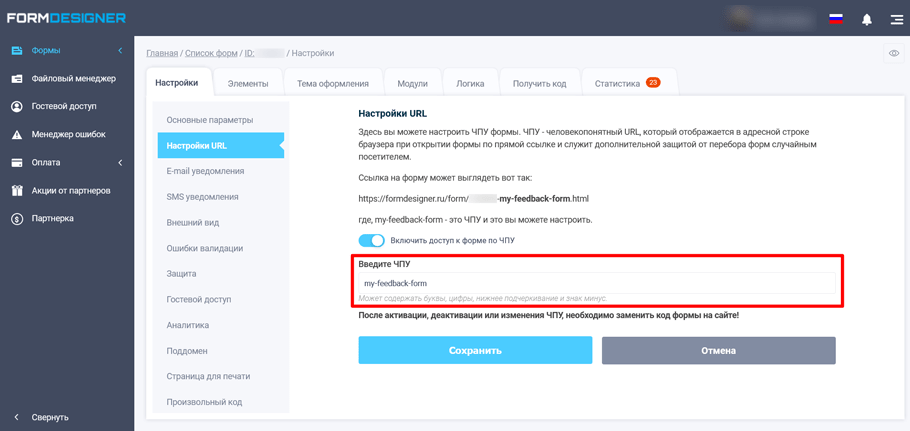Click the Введите ЧПУ input field
The width and height of the screenshot is (910, 431).
[x=597, y=283]
